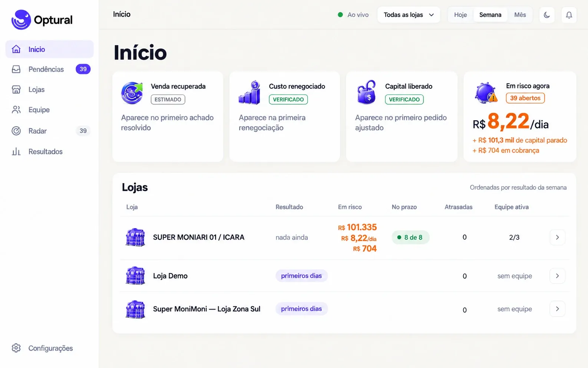Click the Em risco column header
The height and width of the screenshot is (368, 588).
[x=350, y=207]
